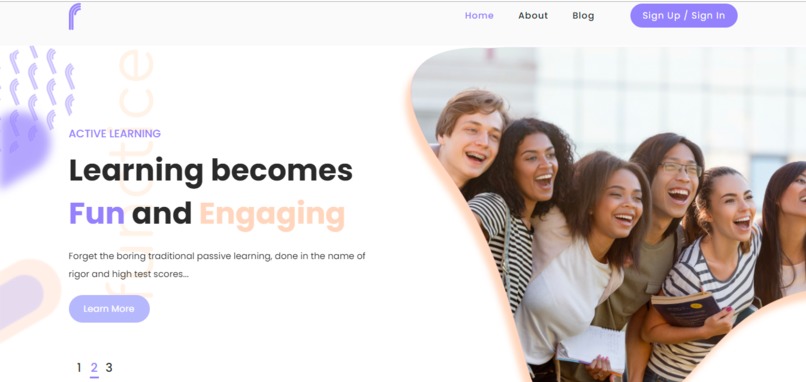Open the Home navigation link

click(479, 15)
